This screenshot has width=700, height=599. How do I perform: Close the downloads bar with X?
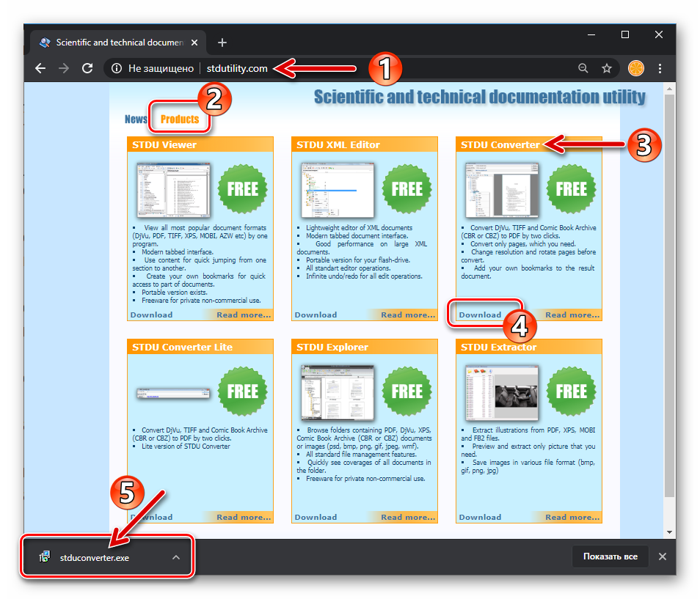662,556
